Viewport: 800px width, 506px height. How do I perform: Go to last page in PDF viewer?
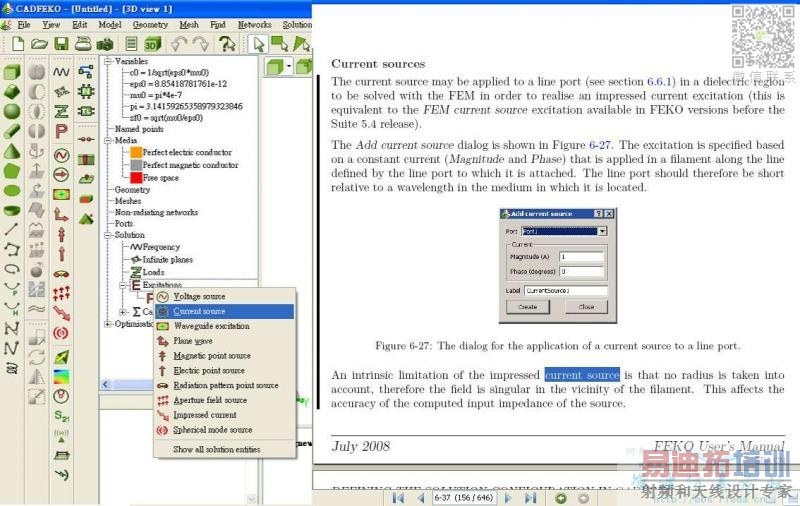click(531, 498)
